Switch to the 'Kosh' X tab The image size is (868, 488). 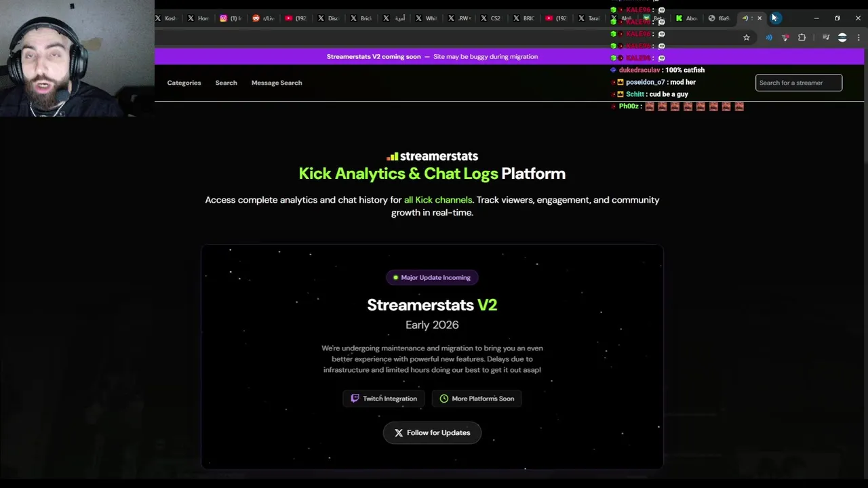(x=167, y=18)
